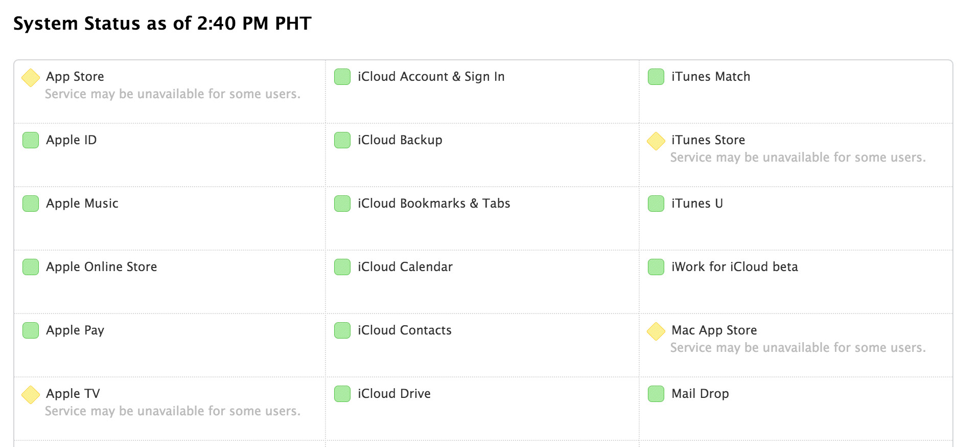Image resolution: width=980 pixels, height=447 pixels.
Task: Click the yellow status icon beside Apple TV
Action: (x=31, y=394)
